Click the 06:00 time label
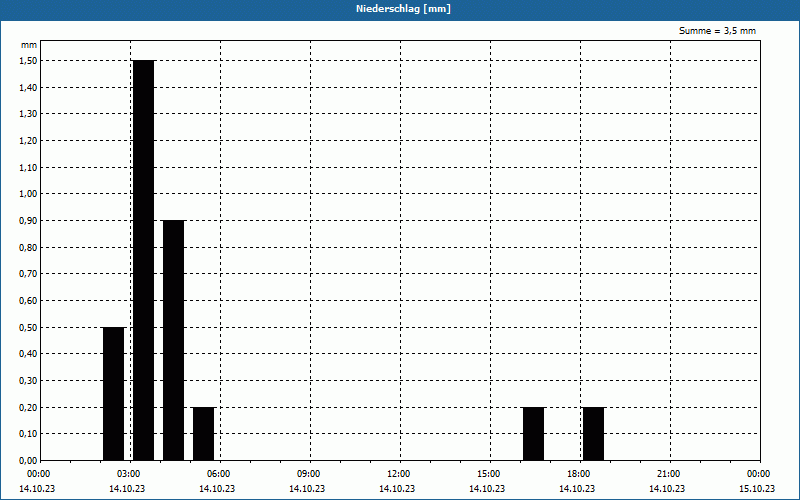 coord(219,474)
